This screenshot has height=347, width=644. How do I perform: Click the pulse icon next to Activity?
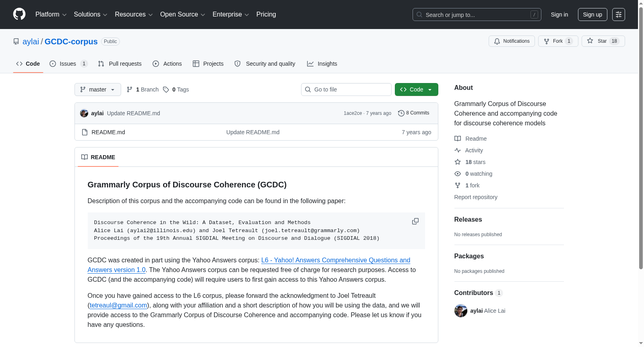458,150
